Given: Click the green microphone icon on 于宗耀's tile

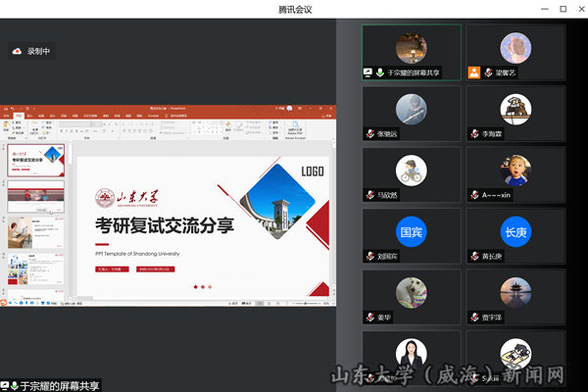Looking at the screenshot, I should point(380,73).
